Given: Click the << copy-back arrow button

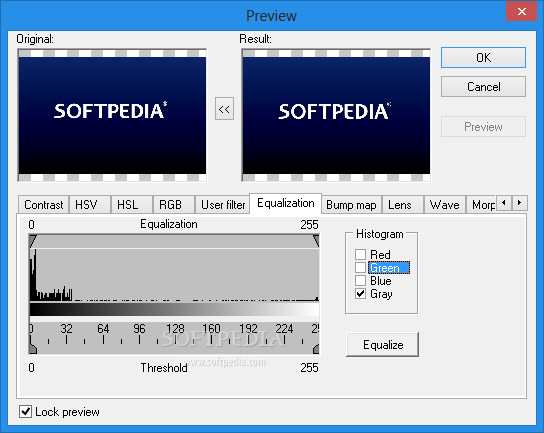Looking at the screenshot, I should click(x=224, y=109).
